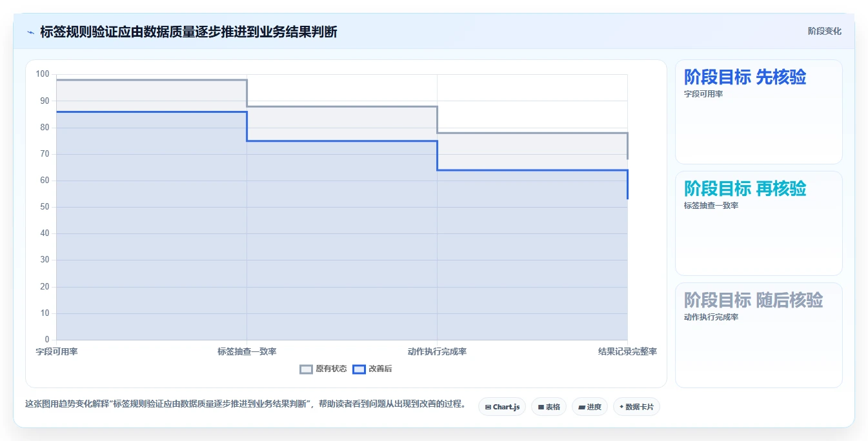868x441 pixels.
Task: Toggle the 改善后 legend entry
Action: tap(372, 369)
